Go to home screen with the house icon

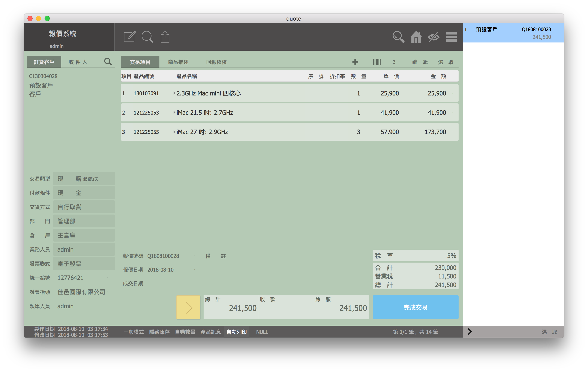click(x=416, y=37)
